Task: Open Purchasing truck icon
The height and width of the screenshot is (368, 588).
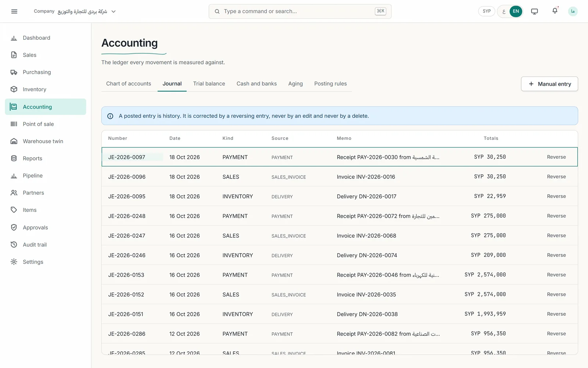Action: [x=14, y=72]
